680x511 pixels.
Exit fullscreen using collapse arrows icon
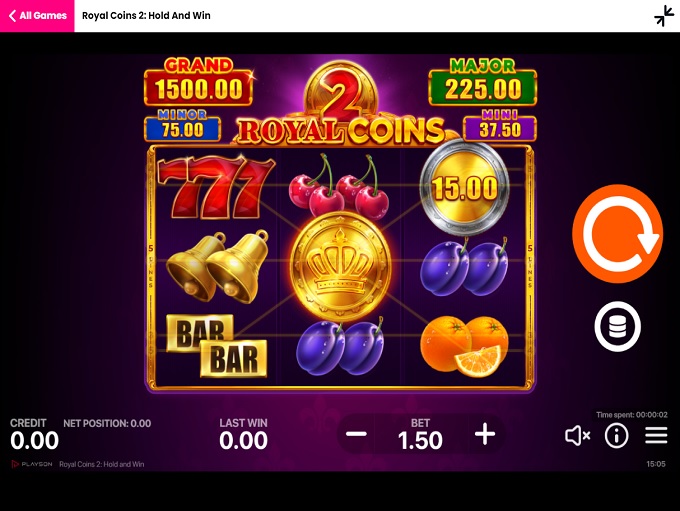[x=664, y=16]
